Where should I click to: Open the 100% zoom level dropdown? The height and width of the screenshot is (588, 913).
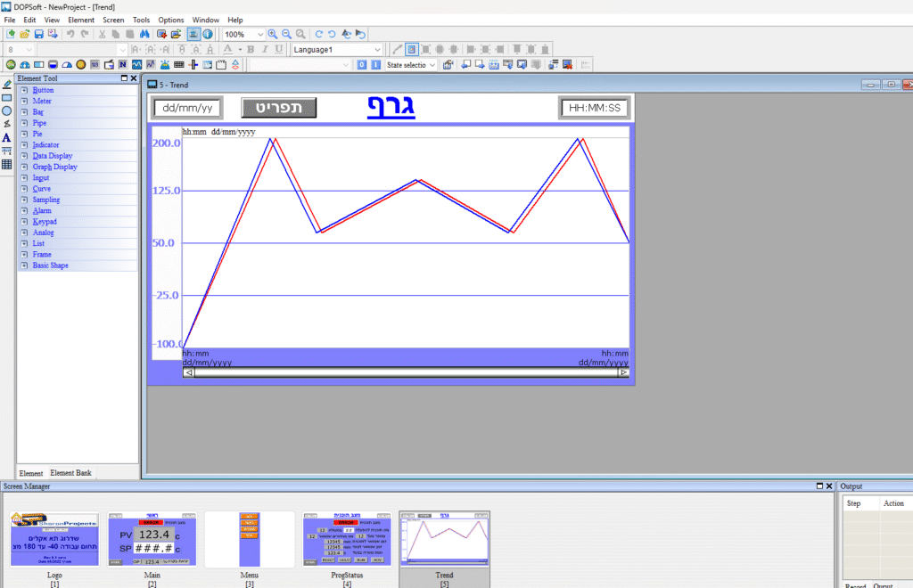point(260,34)
